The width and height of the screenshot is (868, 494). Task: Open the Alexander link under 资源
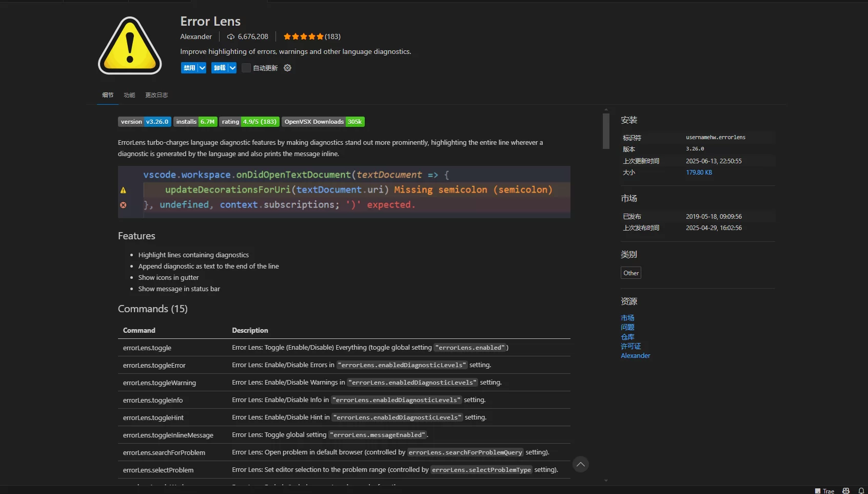pos(636,355)
